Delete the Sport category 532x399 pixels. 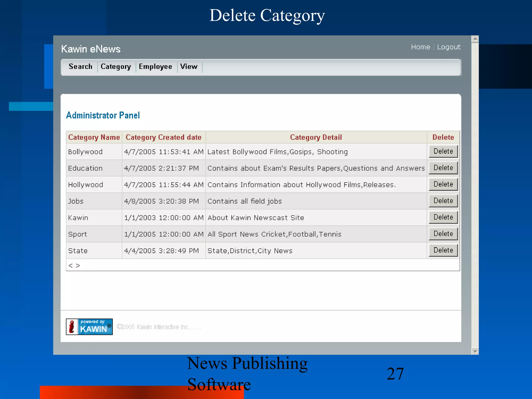click(x=443, y=234)
